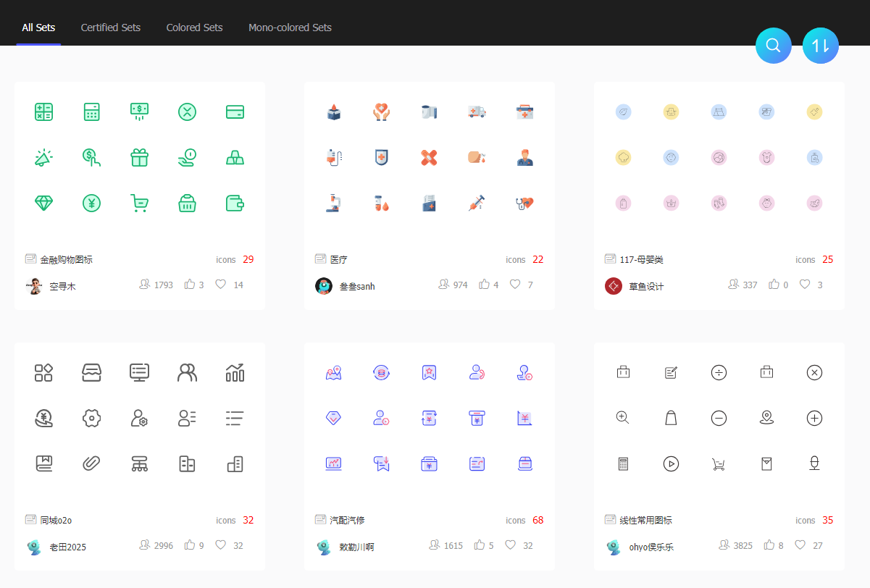This screenshot has height=588, width=870.
Task: Select the paperclip icon
Action: click(x=92, y=463)
